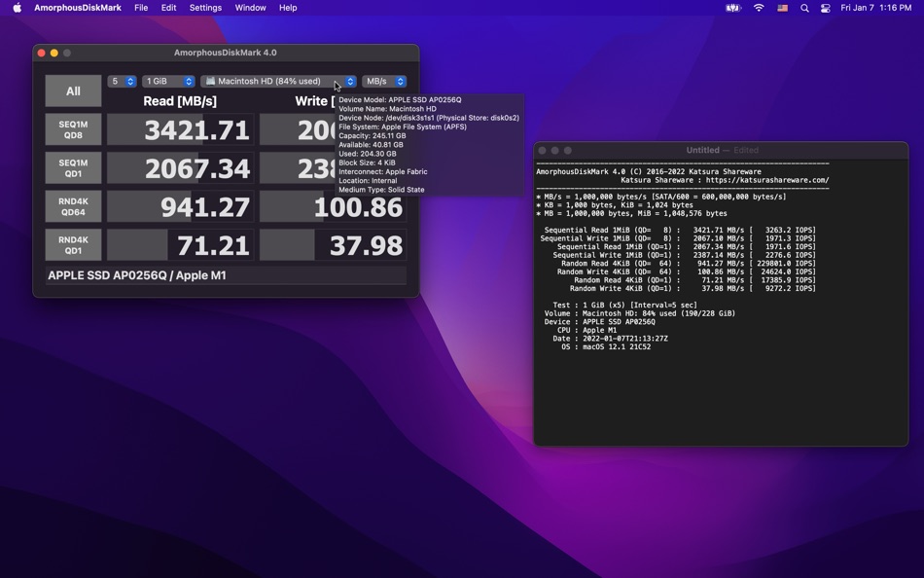Open Spotlight search magnifier
Viewport: 924px width, 578px height.
point(804,8)
